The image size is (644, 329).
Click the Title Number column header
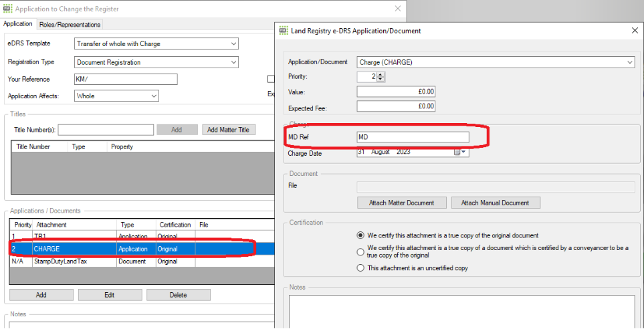pos(33,146)
